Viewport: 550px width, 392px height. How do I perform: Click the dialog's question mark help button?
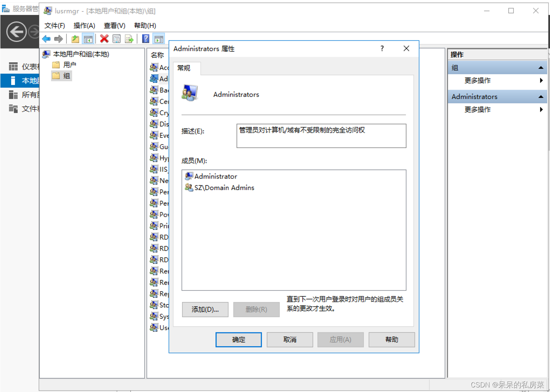(382, 49)
